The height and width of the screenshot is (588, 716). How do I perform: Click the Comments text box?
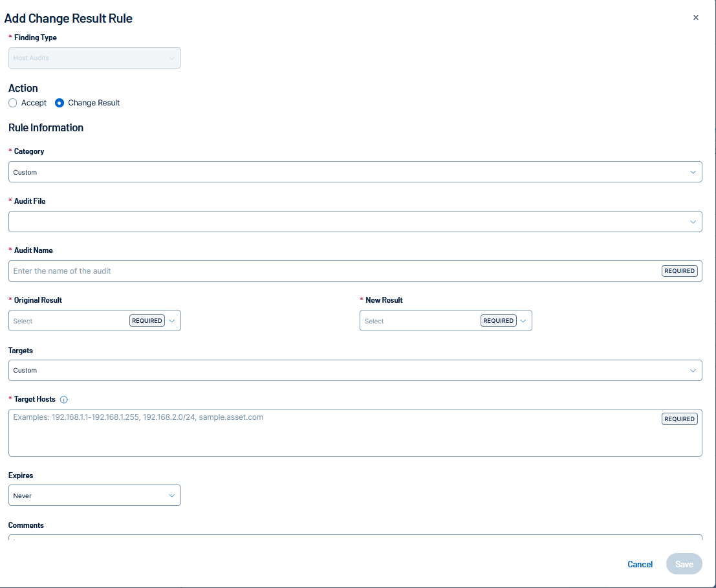point(354,537)
